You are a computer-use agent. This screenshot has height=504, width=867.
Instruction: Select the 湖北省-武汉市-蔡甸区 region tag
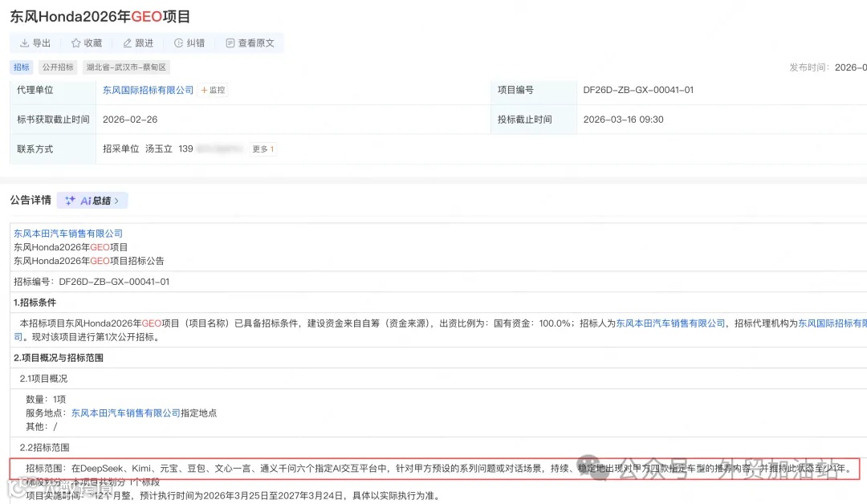[126, 67]
